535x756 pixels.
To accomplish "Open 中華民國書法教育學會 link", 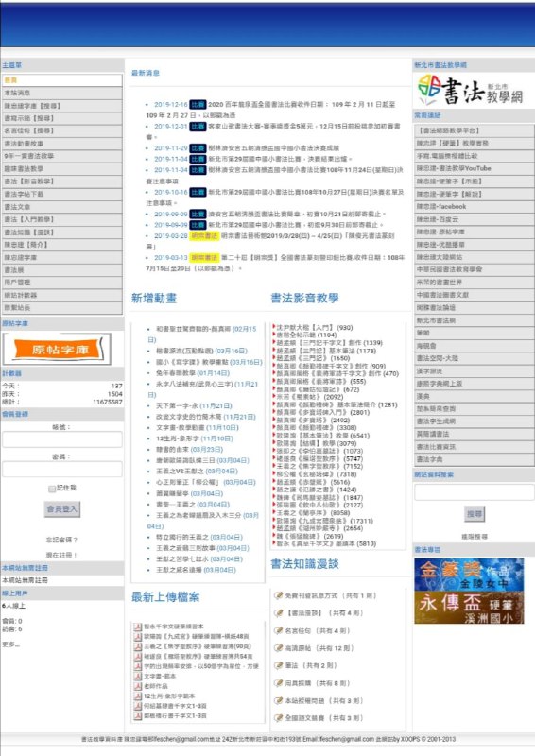I will 475,269.
